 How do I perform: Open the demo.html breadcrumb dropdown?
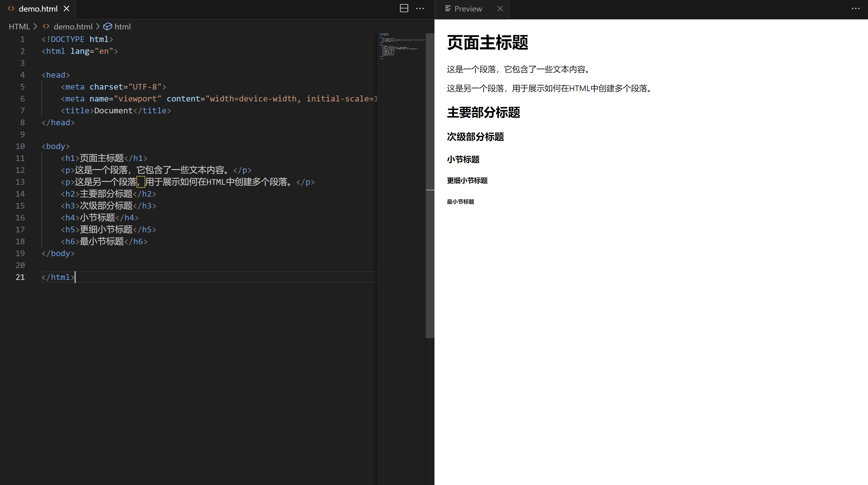[73, 27]
